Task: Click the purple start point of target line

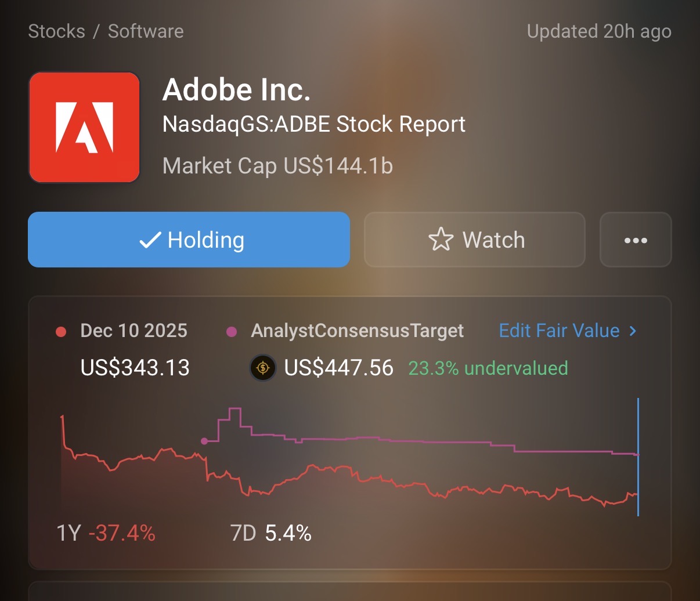Action: [204, 441]
